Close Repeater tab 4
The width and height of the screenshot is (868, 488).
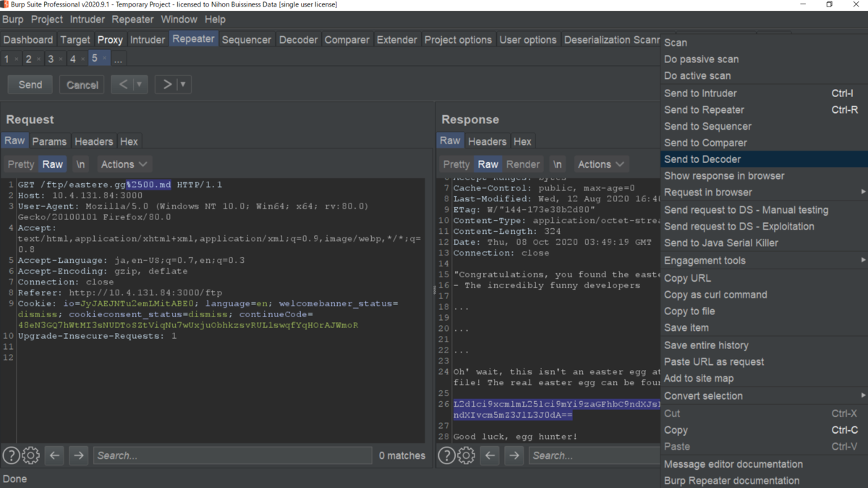[82, 59]
